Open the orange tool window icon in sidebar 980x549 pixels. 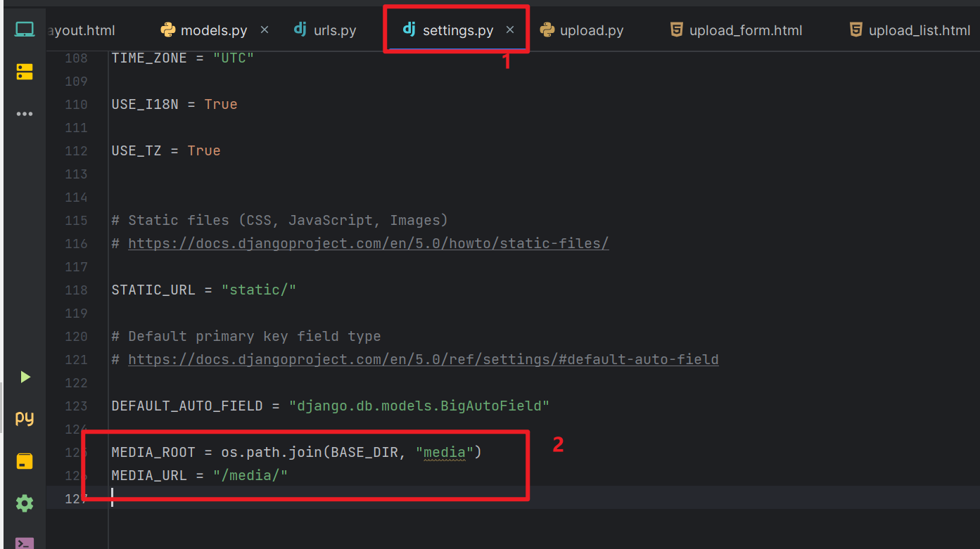(25, 462)
